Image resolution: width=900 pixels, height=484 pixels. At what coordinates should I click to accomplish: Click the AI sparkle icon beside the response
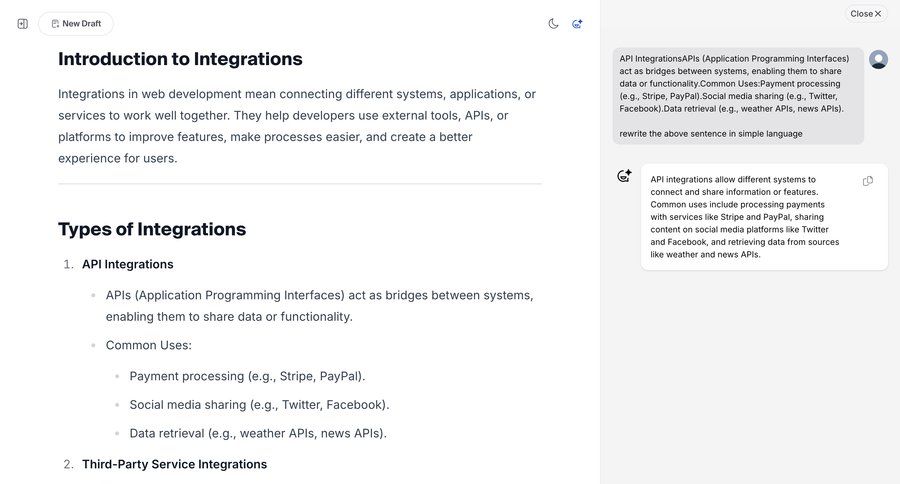[x=624, y=176]
